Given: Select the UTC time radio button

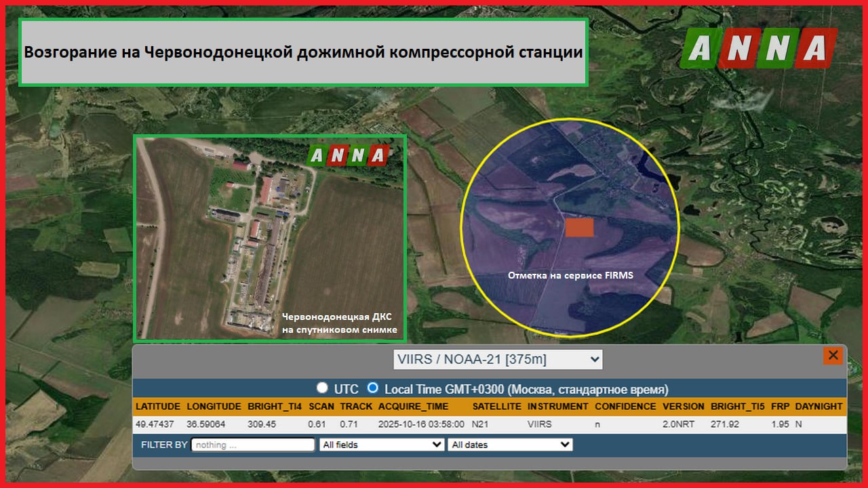Looking at the screenshot, I should [323, 388].
